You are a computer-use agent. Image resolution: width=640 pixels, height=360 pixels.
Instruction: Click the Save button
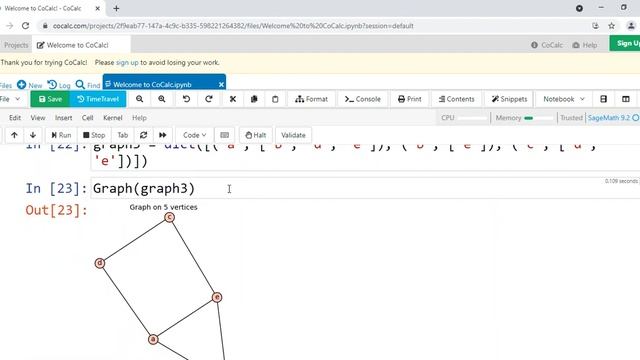[50, 99]
